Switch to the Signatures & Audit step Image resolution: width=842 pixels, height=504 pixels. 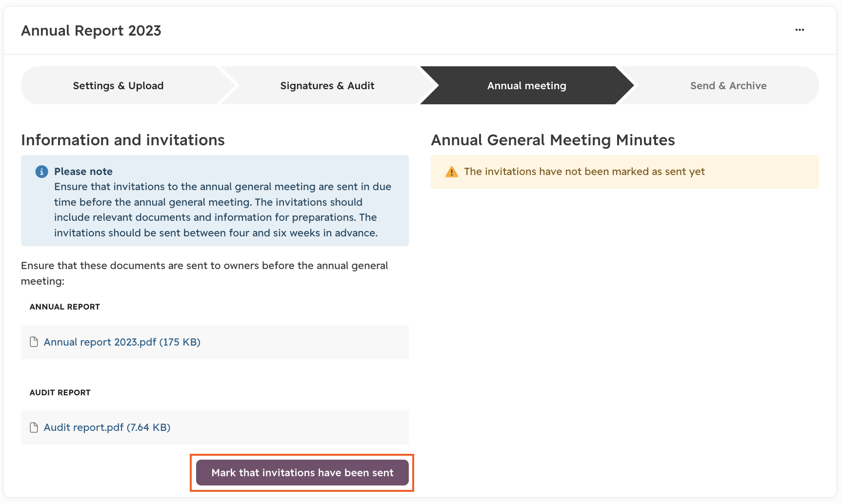click(x=327, y=85)
